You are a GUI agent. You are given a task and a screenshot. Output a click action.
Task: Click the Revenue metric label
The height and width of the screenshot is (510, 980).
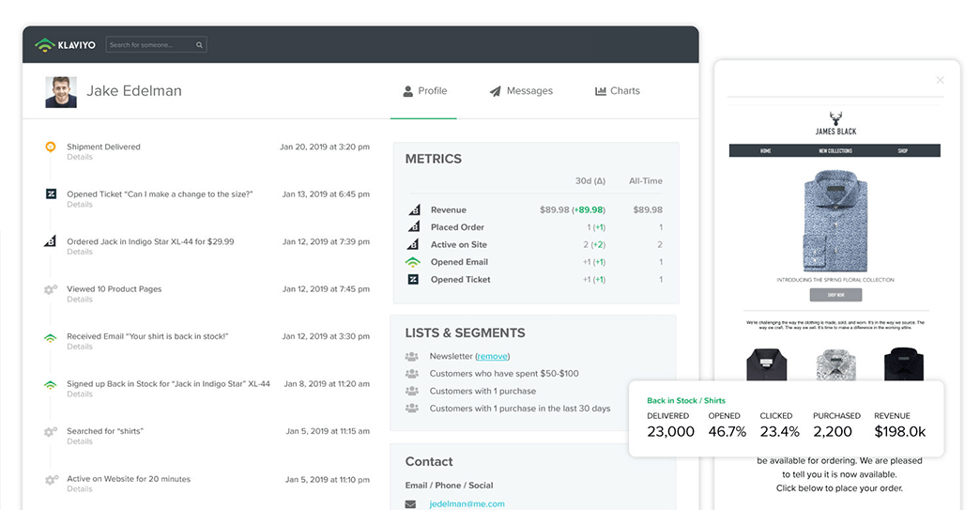tap(448, 210)
